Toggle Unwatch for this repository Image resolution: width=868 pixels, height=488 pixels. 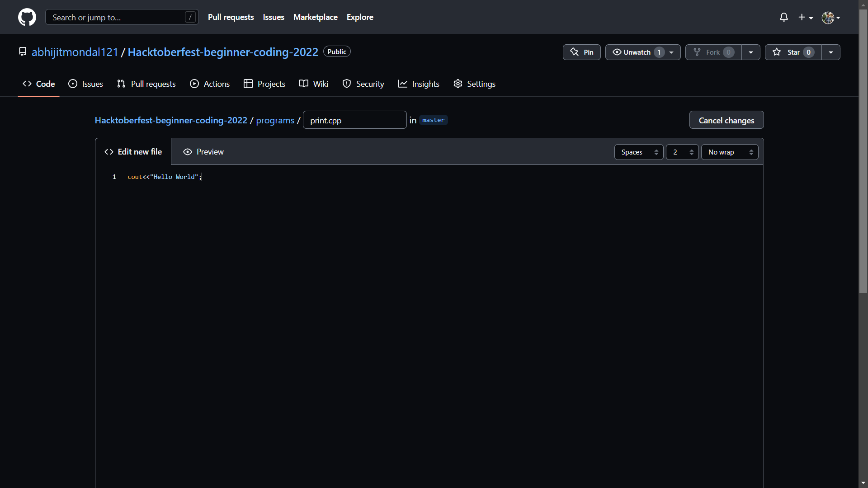[x=637, y=52]
